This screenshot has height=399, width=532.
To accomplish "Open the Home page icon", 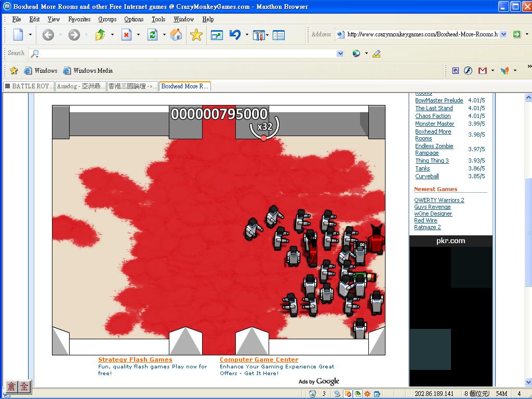I will coord(176,35).
